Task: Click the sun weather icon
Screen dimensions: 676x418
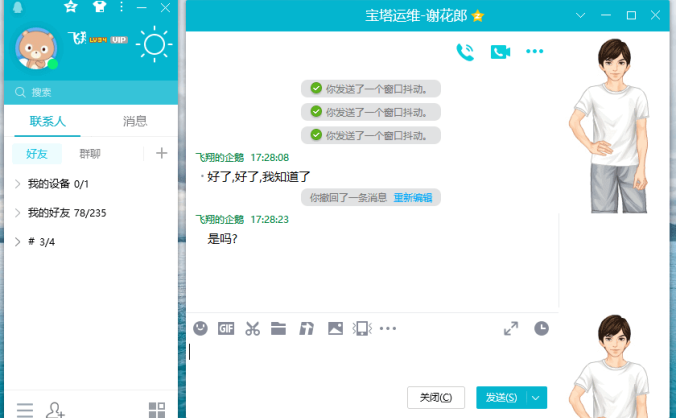Action: tap(154, 44)
